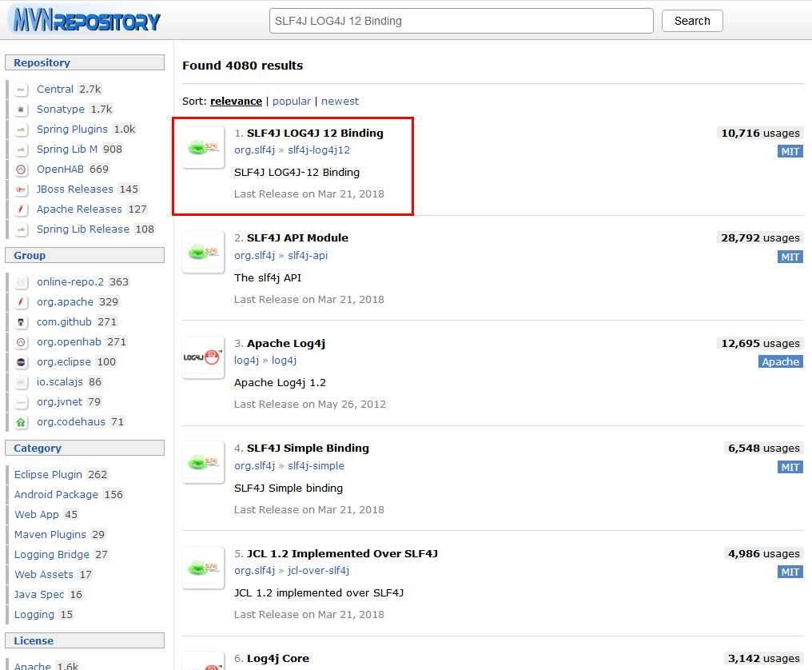Open the SLF4J LOG4J 12 Binding thumbnail
Screen dimensions: 812x670
[203, 147]
